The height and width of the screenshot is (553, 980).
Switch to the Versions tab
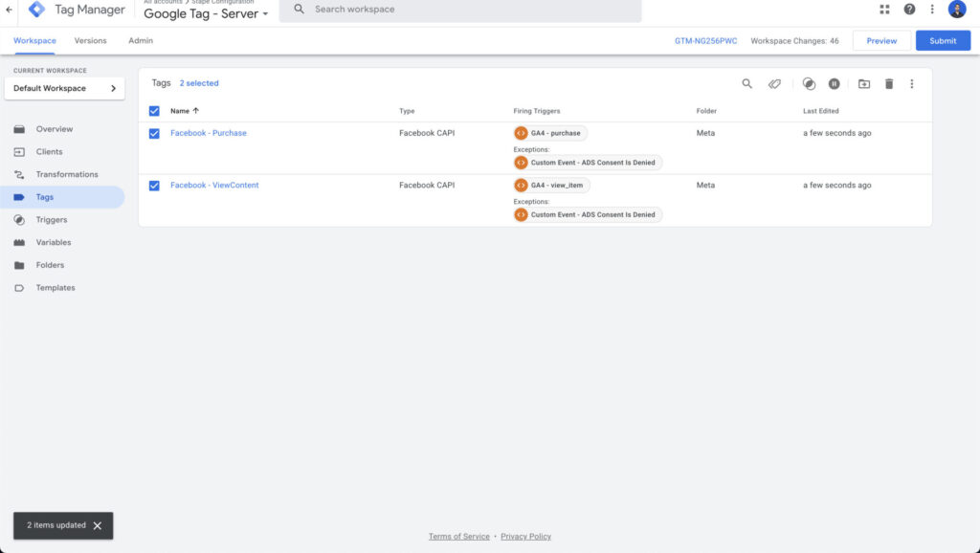pos(91,41)
